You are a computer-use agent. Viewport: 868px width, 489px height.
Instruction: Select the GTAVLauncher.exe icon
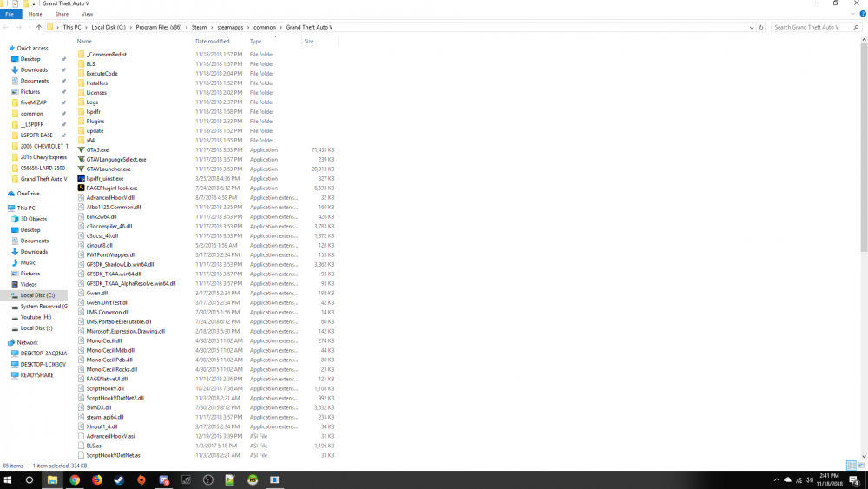coord(81,169)
